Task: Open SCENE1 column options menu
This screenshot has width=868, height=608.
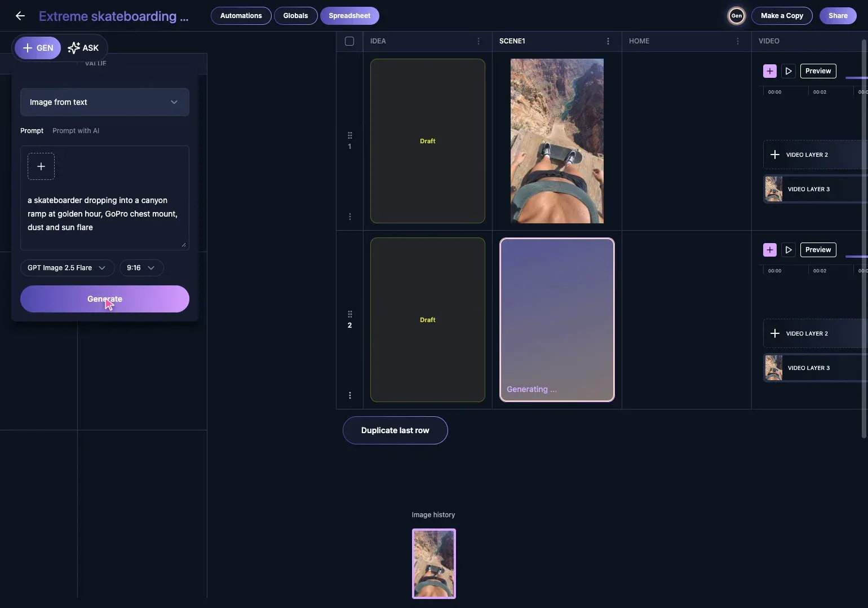Action: tap(608, 41)
